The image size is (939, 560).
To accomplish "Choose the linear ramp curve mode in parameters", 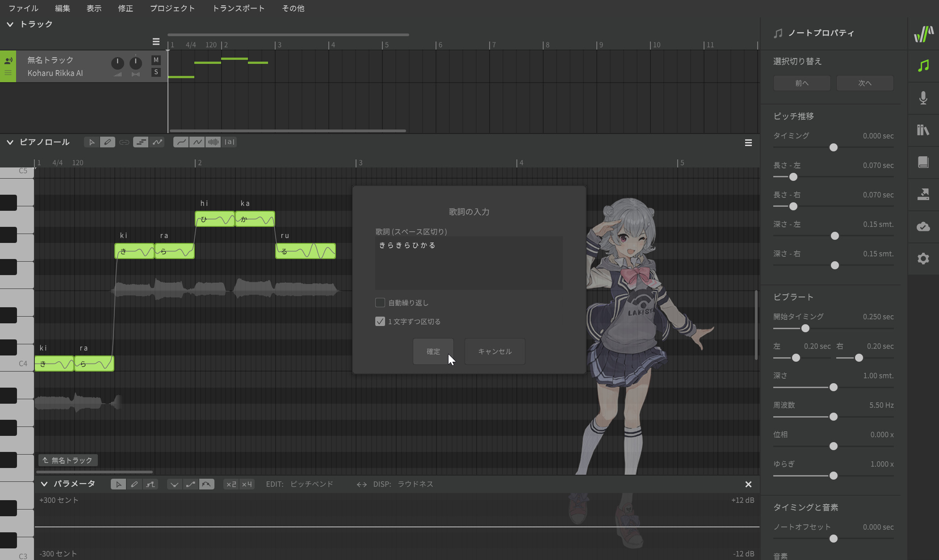I will point(190,485).
